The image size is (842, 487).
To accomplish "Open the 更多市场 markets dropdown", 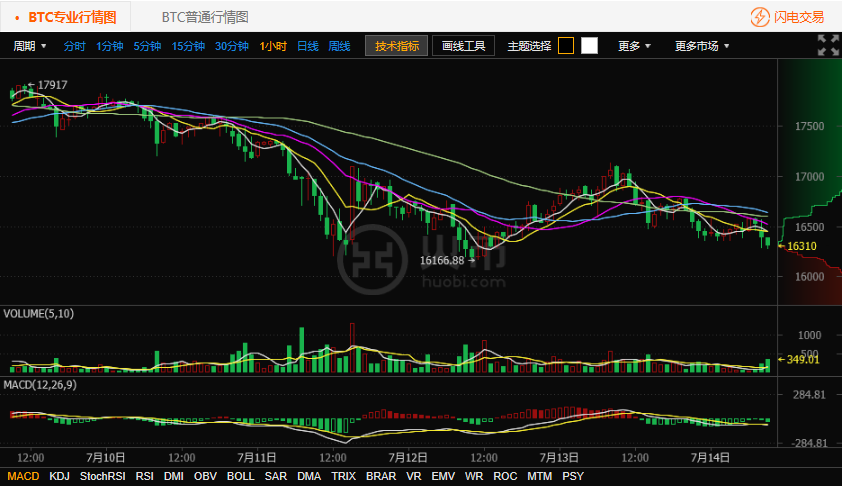I will point(701,46).
